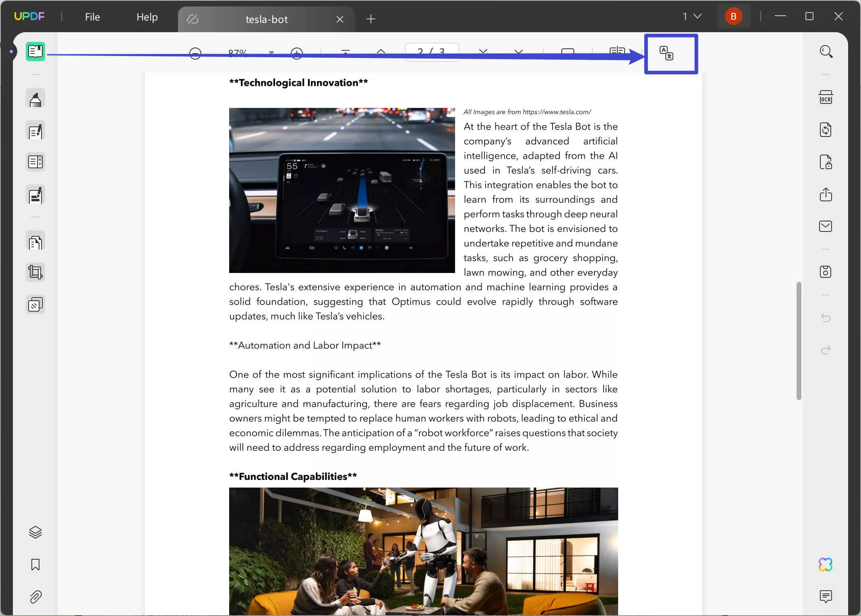
Task: Open the Edit PDF tool
Action: click(x=35, y=130)
